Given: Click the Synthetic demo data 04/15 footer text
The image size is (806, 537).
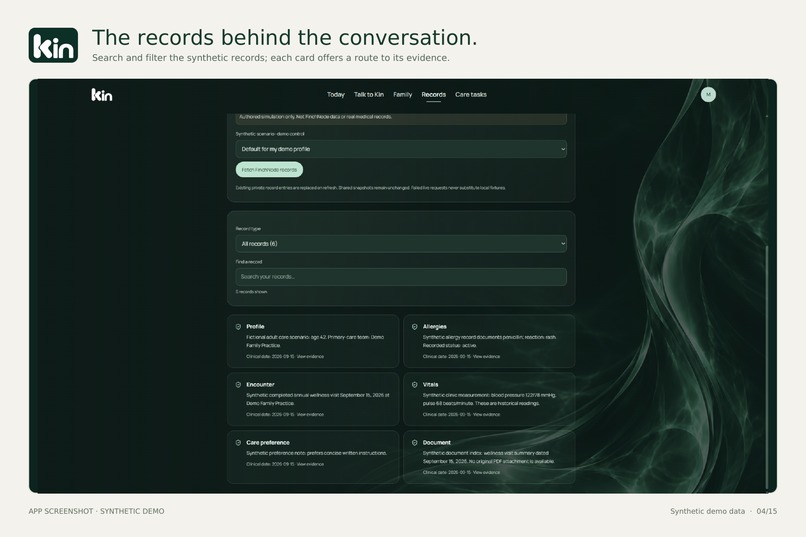Looking at the screenshot, I should 723,511.
